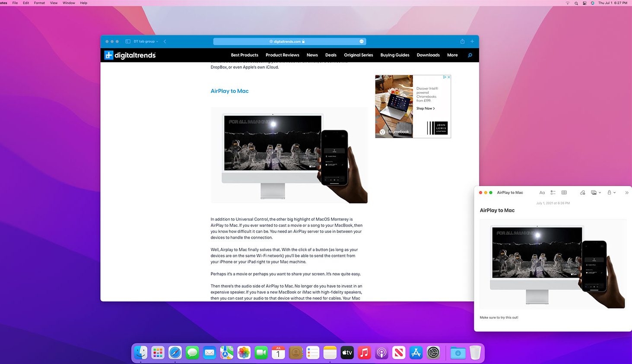Add a table to the note
The width and height of the screenshot is (632, 364).
pyautogui.click(x=564, y=193)
